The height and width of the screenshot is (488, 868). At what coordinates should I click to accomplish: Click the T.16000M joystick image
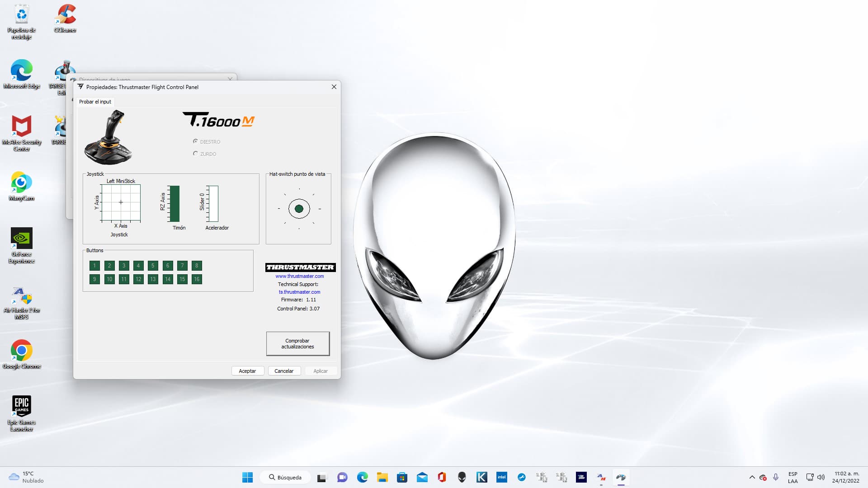point(108,137)
